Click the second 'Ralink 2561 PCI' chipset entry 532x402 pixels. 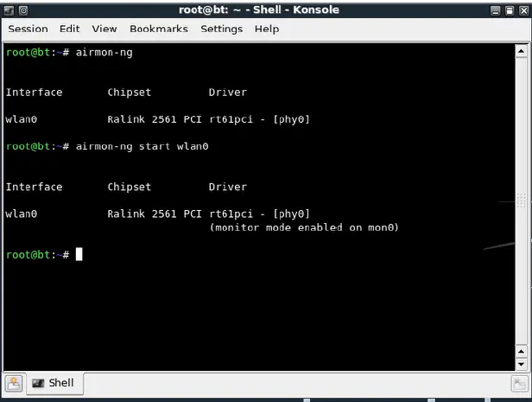coord(155,214)
